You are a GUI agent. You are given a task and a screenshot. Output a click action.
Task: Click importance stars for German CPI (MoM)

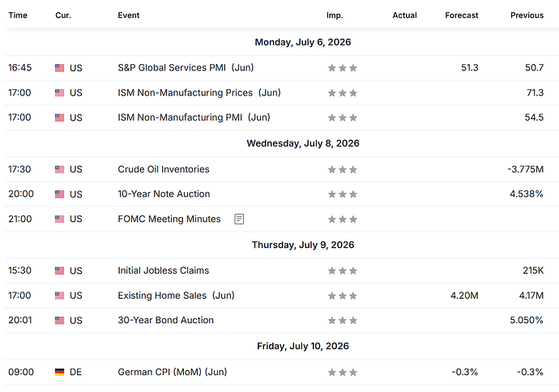342,373
